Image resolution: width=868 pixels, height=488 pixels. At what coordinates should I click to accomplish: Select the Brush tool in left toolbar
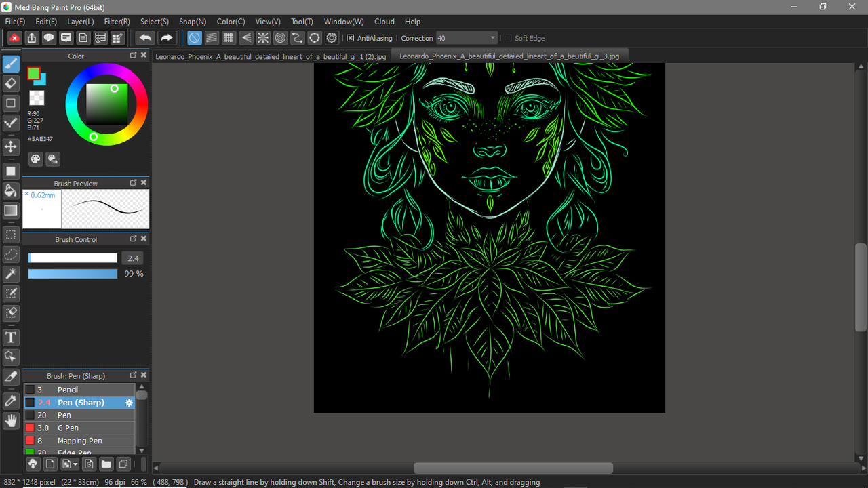[x=11, y=64]
